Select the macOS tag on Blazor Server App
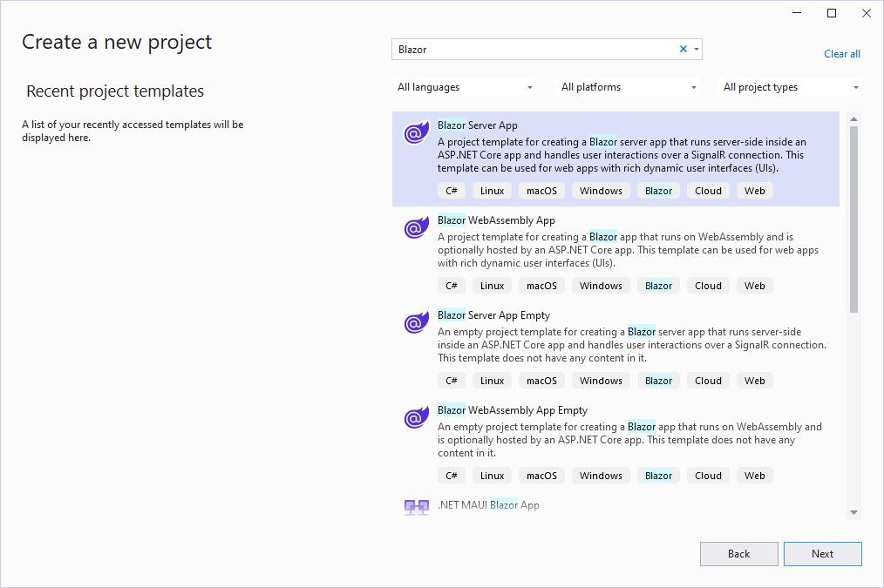The height and width of the screenshot is (588, 884). [541, 190]
